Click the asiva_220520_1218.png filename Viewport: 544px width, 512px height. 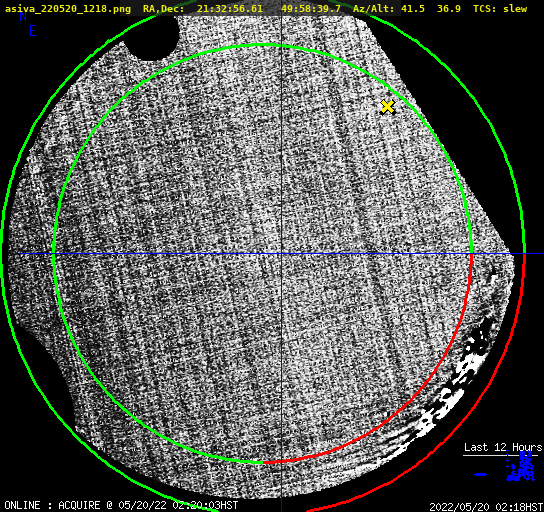click(68, 9)
